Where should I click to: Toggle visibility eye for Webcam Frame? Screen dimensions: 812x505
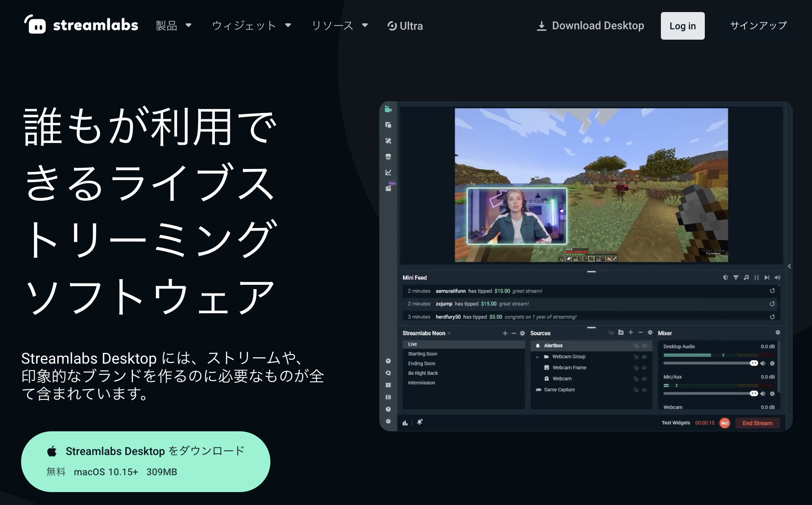tap(645, 368)
